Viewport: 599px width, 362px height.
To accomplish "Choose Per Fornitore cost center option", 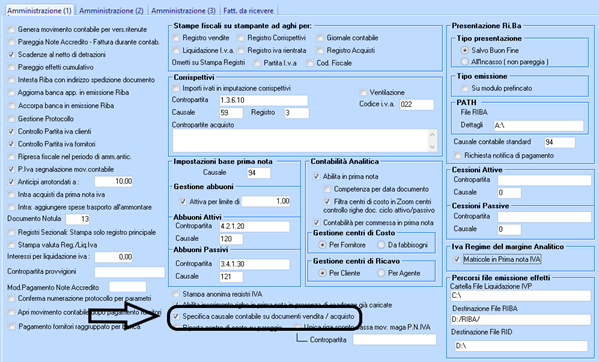I will point(322,245).
